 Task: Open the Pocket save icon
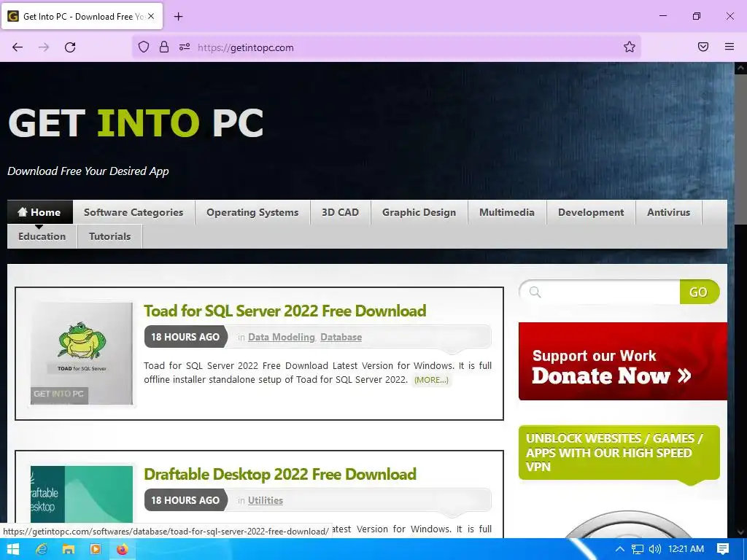(703, 47)
